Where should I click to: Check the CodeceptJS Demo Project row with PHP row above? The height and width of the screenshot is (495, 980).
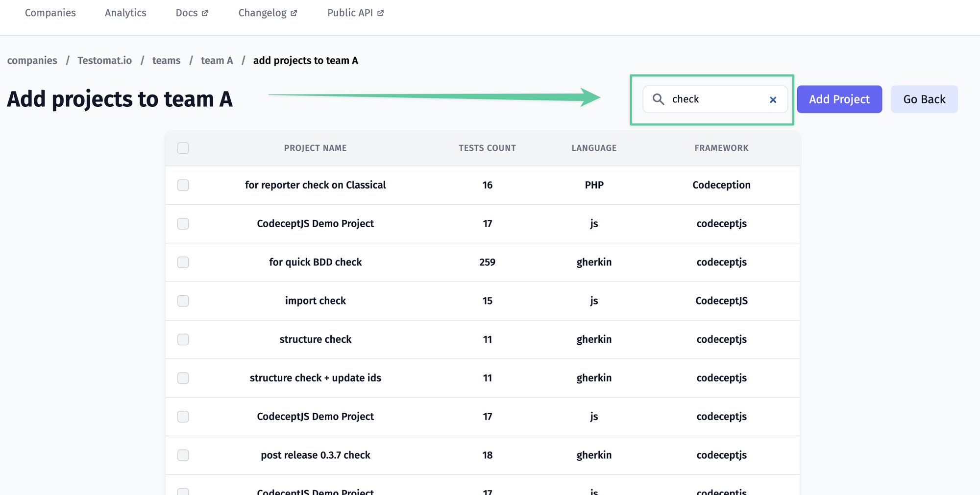183,224
